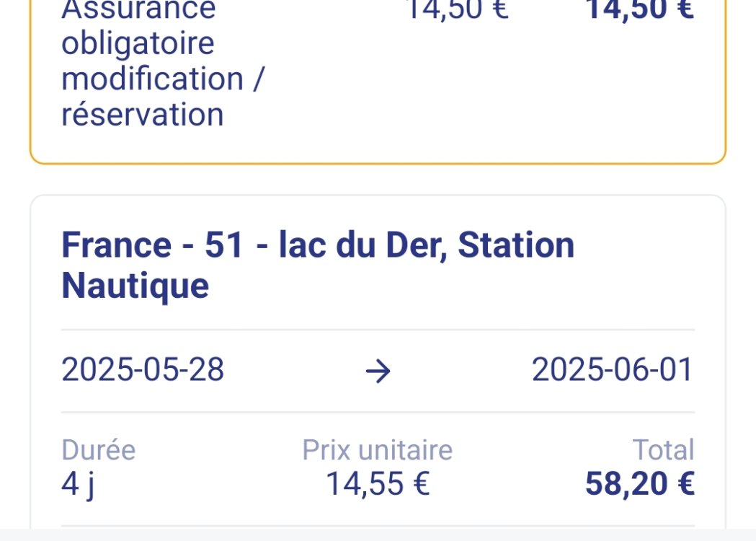Select the bold 14,50 € insurance total
Screen dimensions: 756x541
coord(639,9)
